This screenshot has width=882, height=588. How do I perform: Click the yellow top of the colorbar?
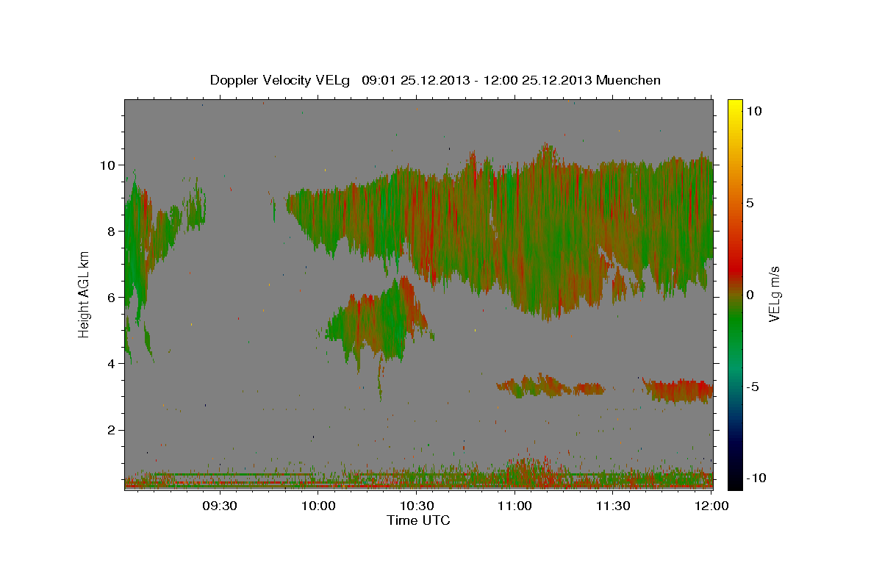[735, 107]
